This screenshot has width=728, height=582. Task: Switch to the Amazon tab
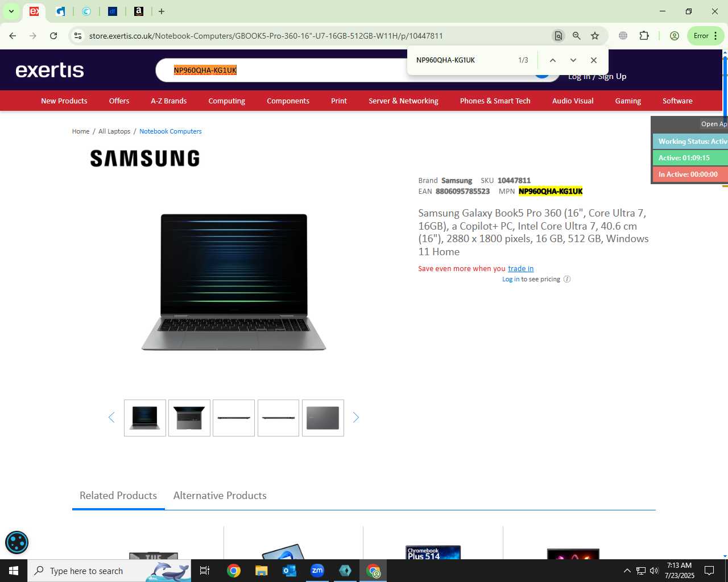point(139,11)
